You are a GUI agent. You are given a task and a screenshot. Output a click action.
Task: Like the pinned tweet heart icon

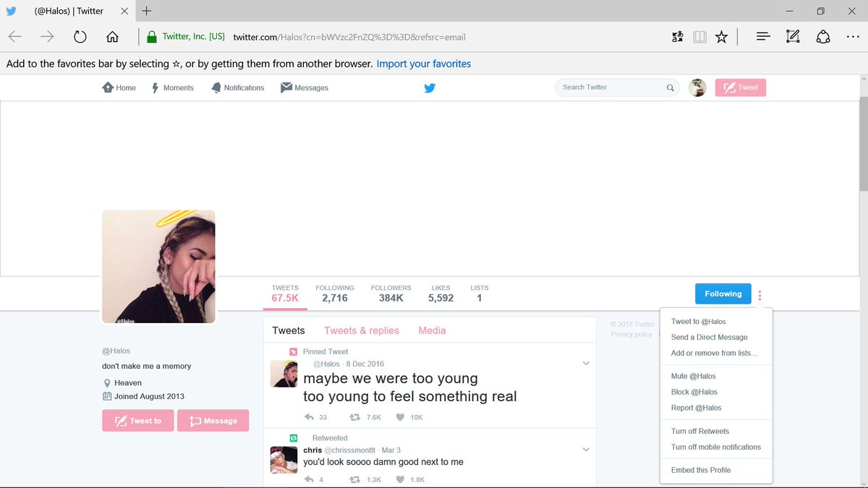[x=399, y=417]
